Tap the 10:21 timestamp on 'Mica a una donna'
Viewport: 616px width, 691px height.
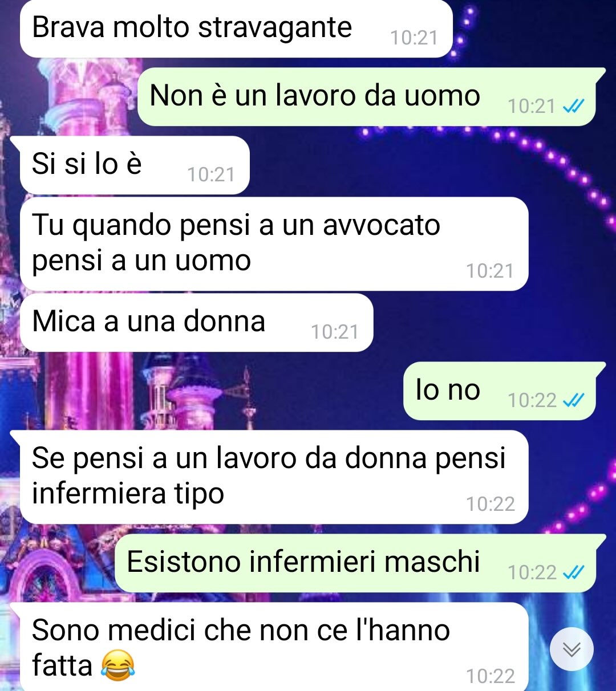click(335, 332)
